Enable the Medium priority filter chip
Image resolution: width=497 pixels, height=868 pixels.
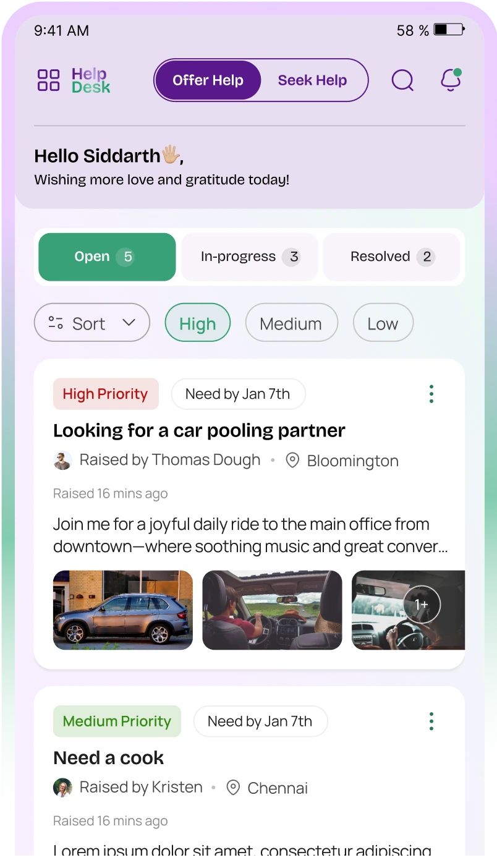tap(291, 323)
